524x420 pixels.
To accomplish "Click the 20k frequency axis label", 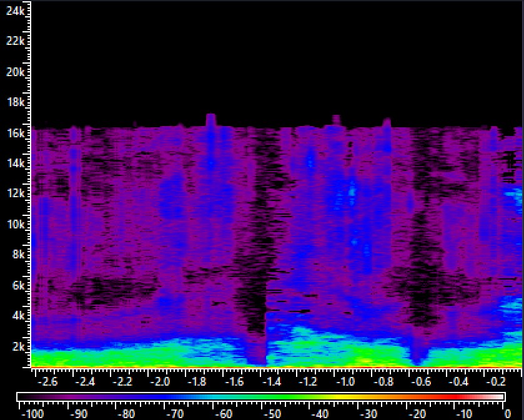I will [16, 72].
